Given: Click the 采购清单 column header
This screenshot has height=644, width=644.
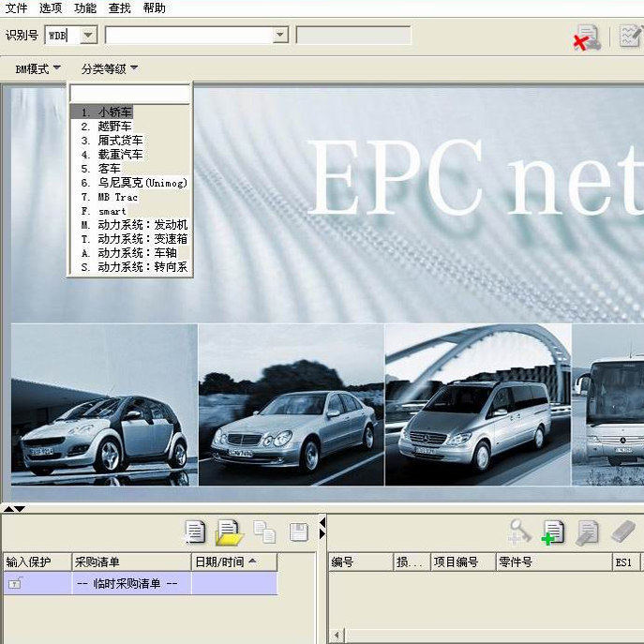Looking at the screenshot, I should [x=131, y=562].
